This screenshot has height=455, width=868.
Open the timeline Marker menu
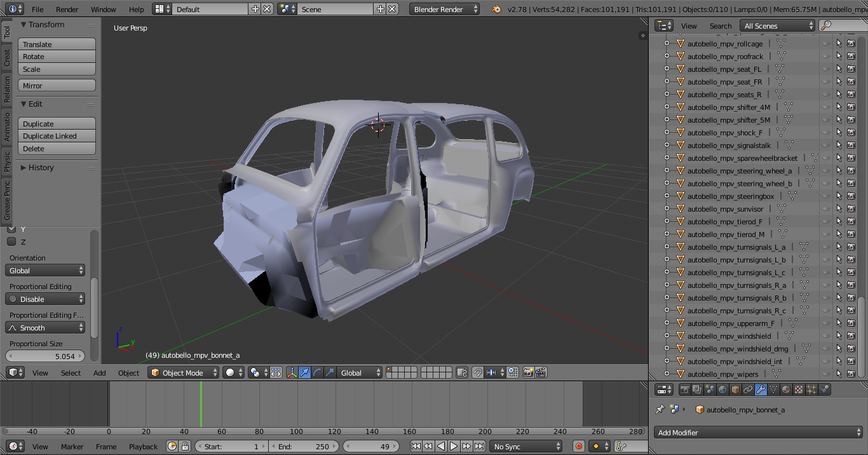[x=72, y=447]
